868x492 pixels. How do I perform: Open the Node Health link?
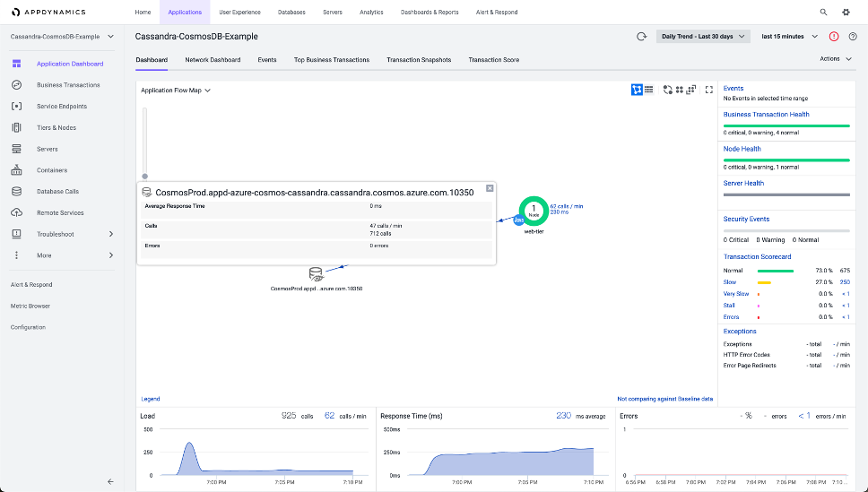(x=742, y=149)
